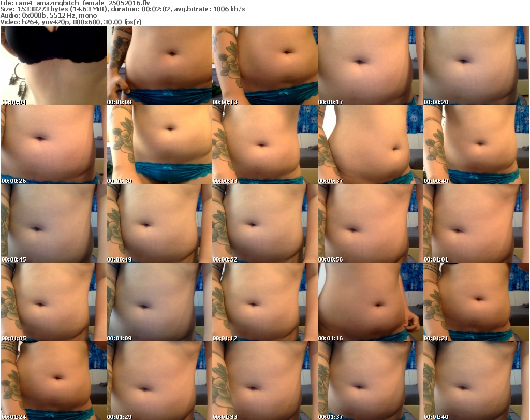530x420 pixels.
Task: Click the frame marked 00:00:49
Action: (x=159, y=223)
